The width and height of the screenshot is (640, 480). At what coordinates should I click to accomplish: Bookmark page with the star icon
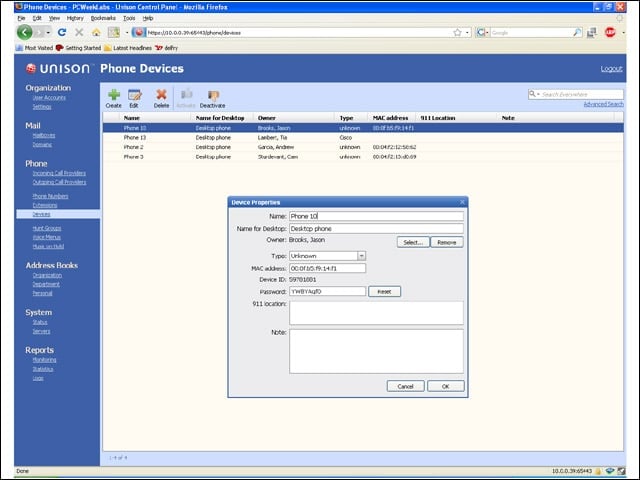(457, 32)
